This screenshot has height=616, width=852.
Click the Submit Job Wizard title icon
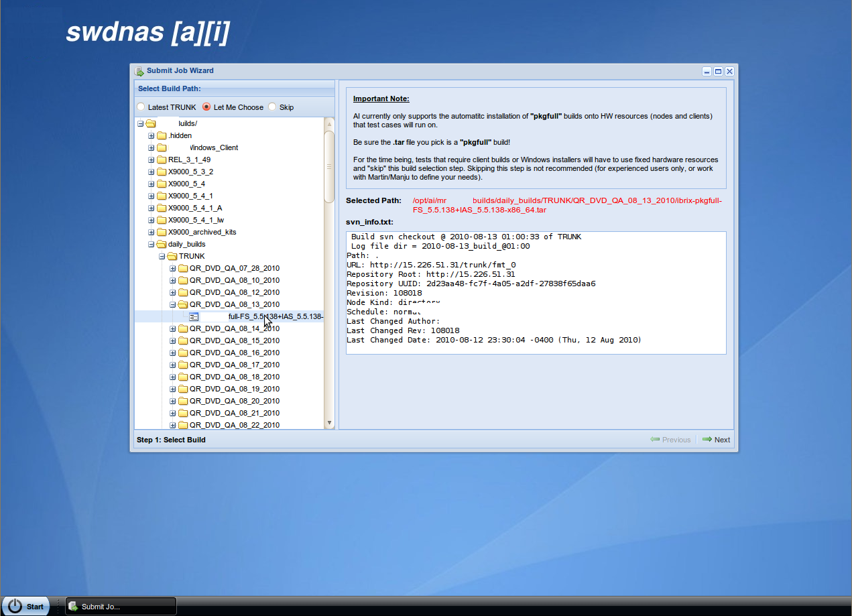pos(139,71)
